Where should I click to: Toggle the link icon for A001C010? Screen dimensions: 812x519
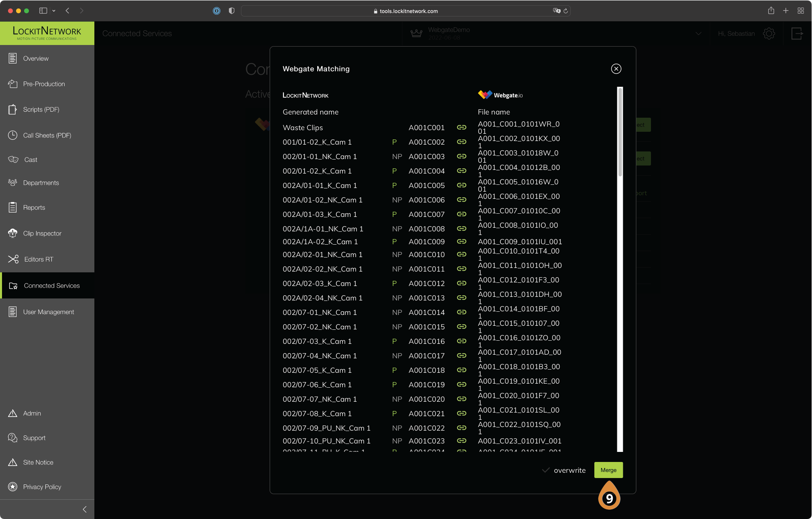[x=461, y=254]
